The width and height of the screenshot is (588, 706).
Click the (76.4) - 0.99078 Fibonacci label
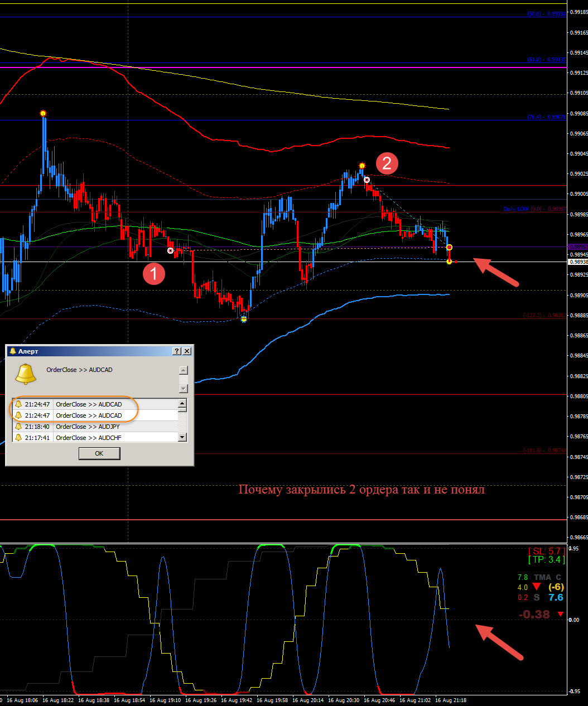(x=546, y=117)
